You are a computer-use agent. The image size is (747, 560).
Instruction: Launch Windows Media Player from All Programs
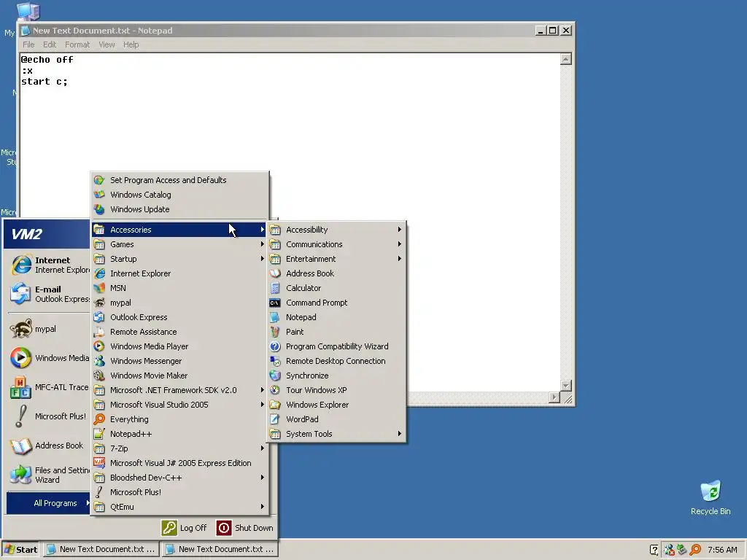(180, 346)
